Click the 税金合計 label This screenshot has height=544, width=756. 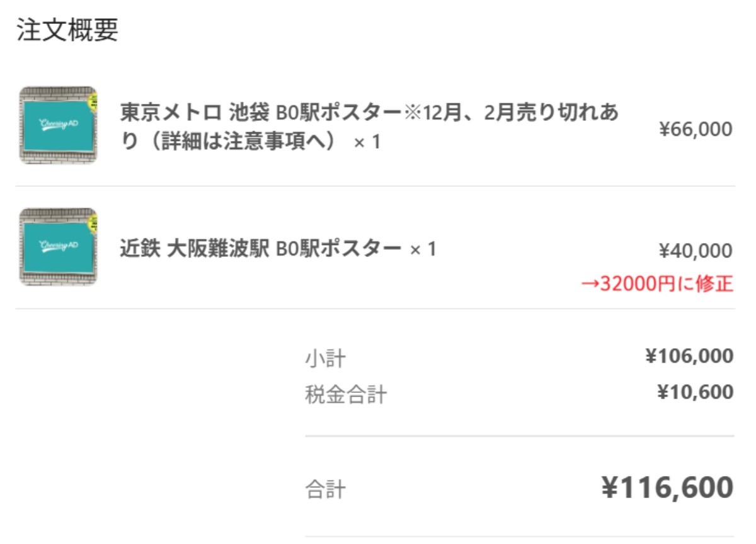pyautogui.click(x=346, y=395)
